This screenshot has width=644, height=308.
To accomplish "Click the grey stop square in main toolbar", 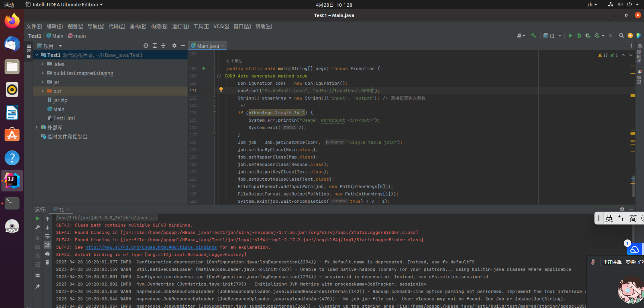I will (610, 36).
